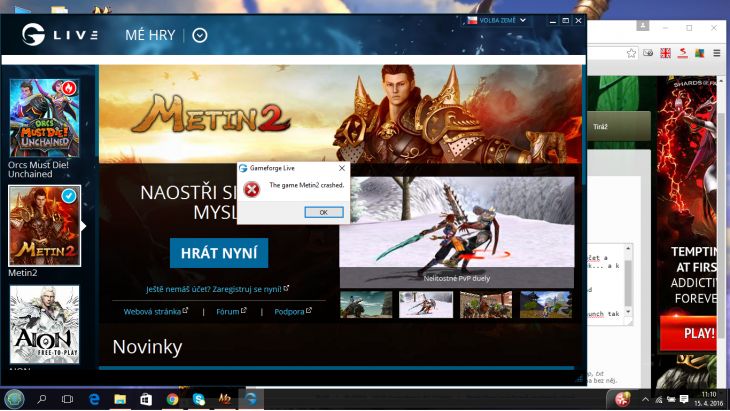The height and width of the screenshot is (411, 730).
Task: Close the Gameforge Live error dialog
Action: 342,168
